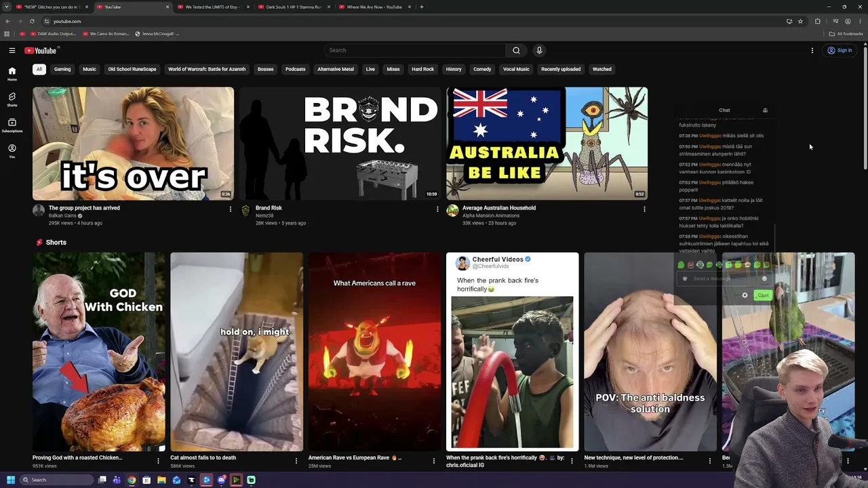
Task: Open Shorts in the left sidebar
Action: point(12,100)
